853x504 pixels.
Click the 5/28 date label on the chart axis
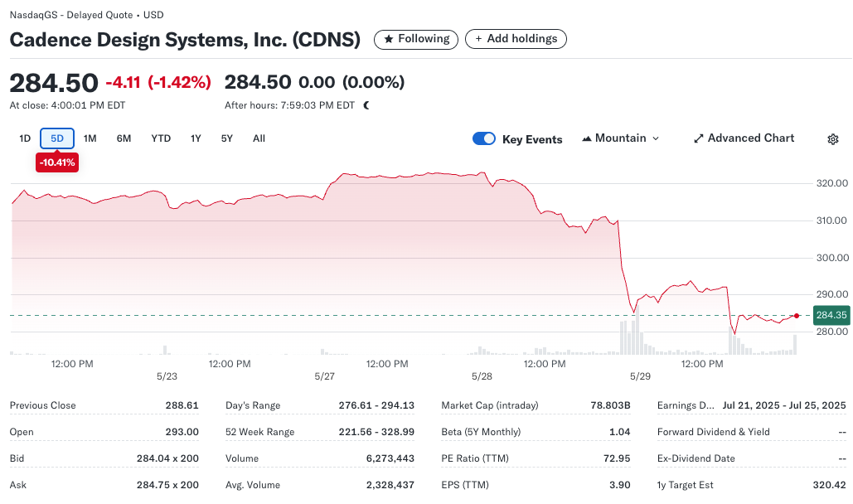pyautogui.click(x=482, y=376)
